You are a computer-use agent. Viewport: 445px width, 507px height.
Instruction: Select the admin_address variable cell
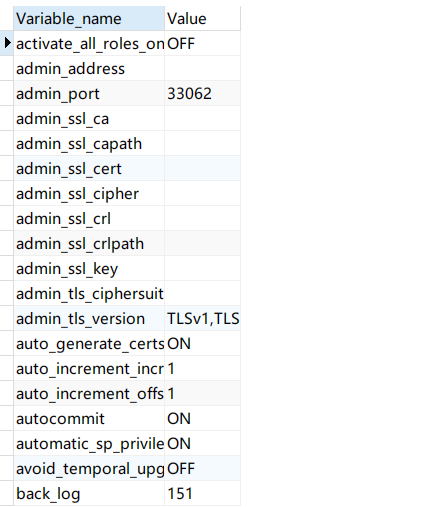(89, 68)
